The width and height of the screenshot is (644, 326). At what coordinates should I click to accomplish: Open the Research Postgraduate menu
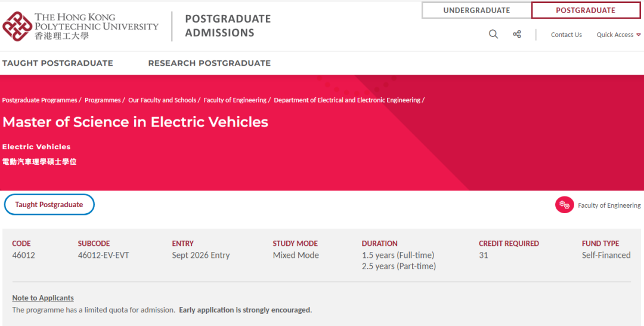coord(209,63)
